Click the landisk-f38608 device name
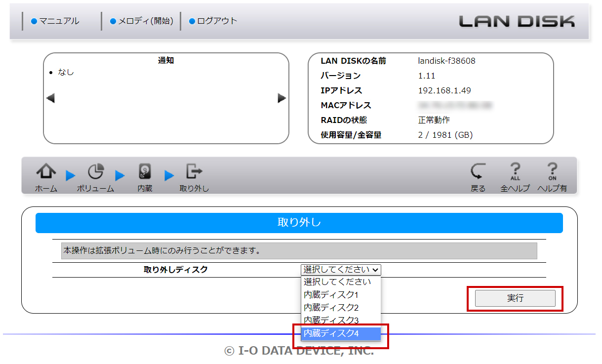Screen dimensions: 602x364 (x=447, y=61)
